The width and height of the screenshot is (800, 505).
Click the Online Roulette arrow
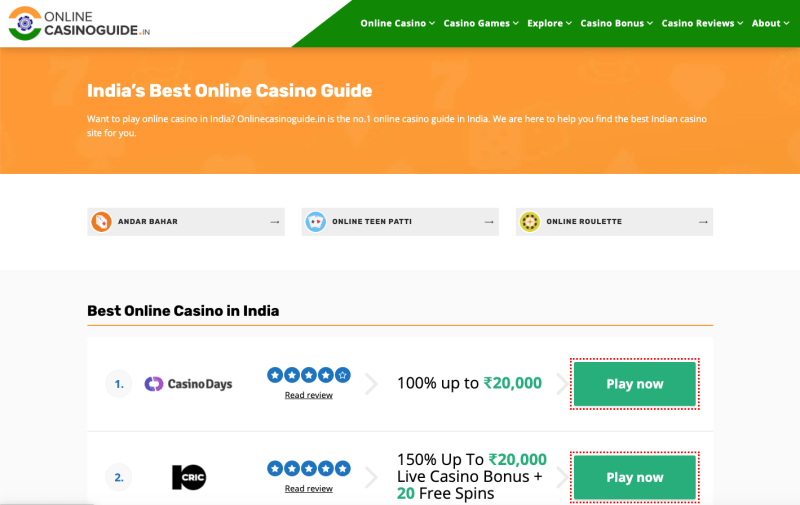pos(703,222)
